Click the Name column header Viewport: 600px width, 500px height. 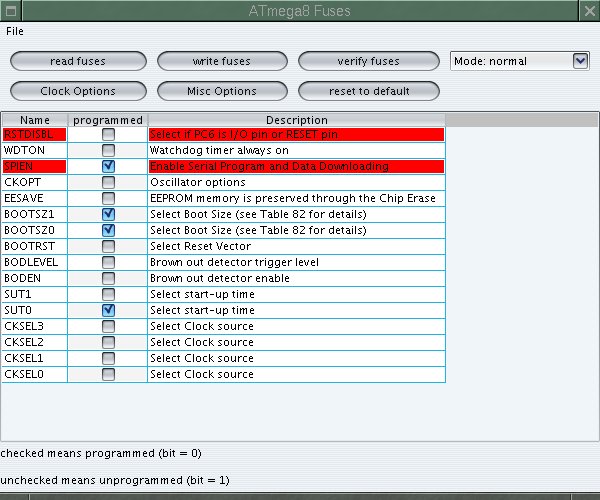click(35, 120)
